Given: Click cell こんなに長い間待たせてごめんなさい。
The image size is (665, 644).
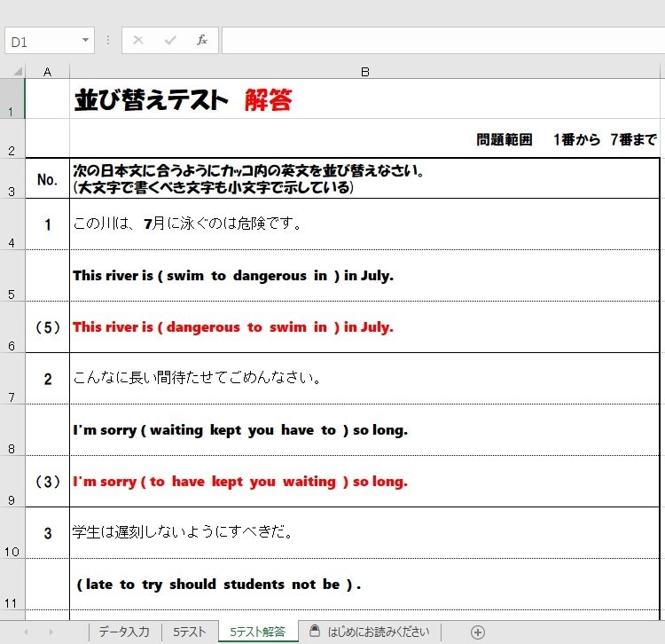Looking at the screenshot, I should (x=364, y=379).
